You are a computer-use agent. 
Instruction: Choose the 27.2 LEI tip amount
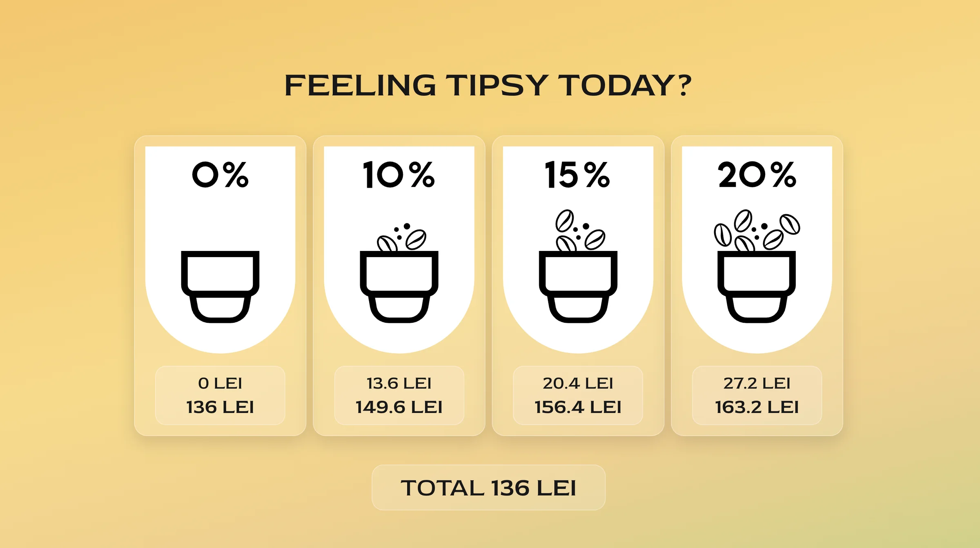coord(757,383)
